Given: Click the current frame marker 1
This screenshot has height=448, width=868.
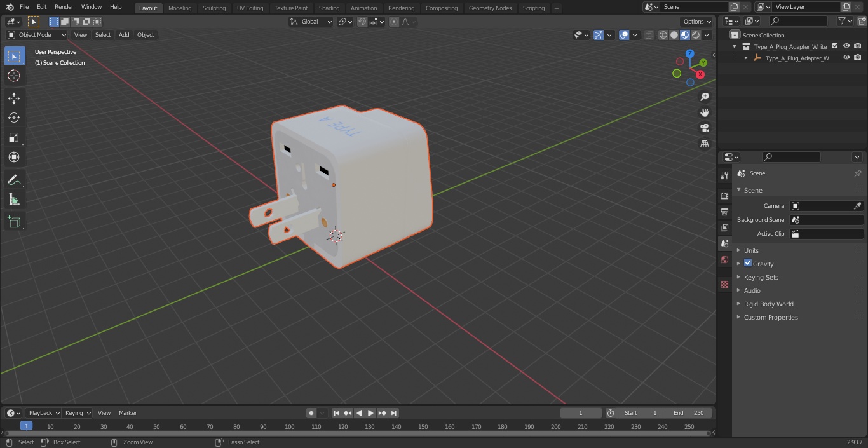Looking at the screenshot, I should point(26,426).
